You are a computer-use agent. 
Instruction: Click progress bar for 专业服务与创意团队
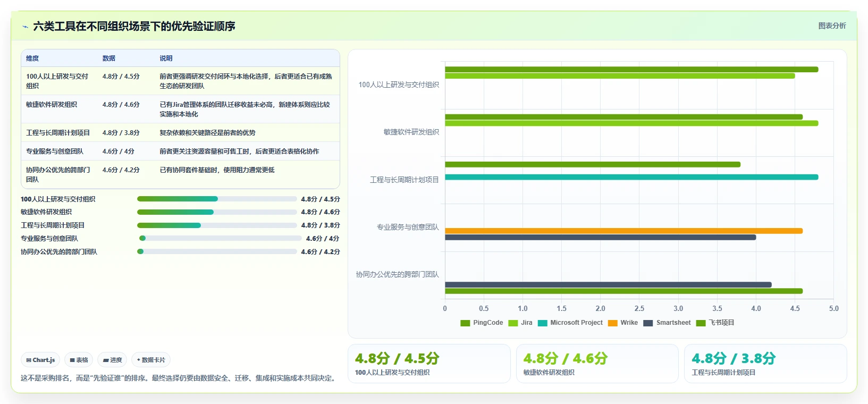220,238
